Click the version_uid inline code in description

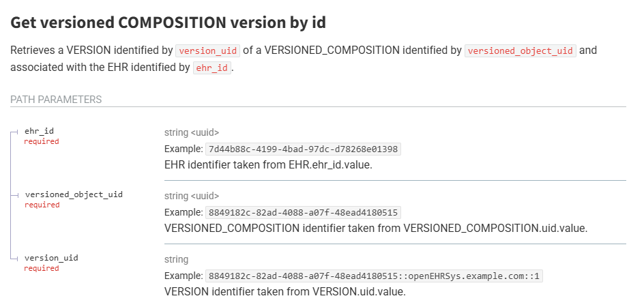click(x=208, y=51)
